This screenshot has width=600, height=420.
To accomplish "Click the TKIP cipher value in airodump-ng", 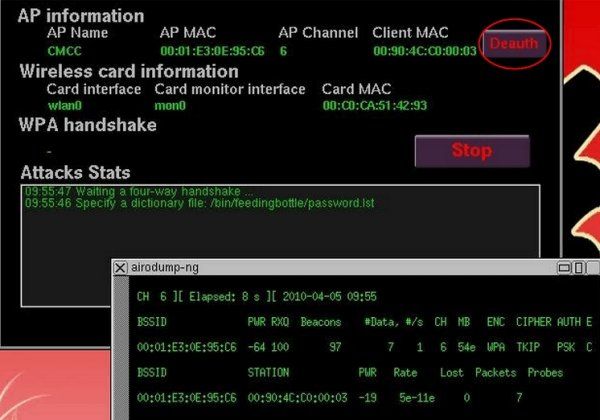I will [528, 347].
